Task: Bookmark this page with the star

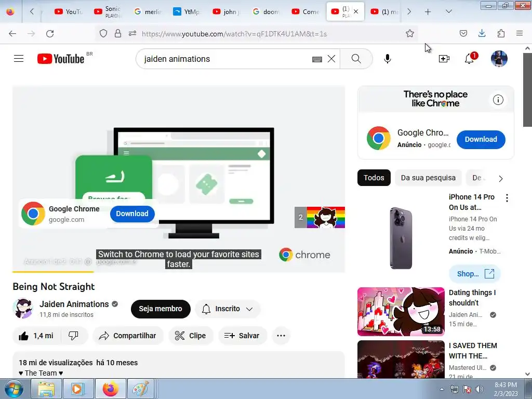Action: pos(410,33)
